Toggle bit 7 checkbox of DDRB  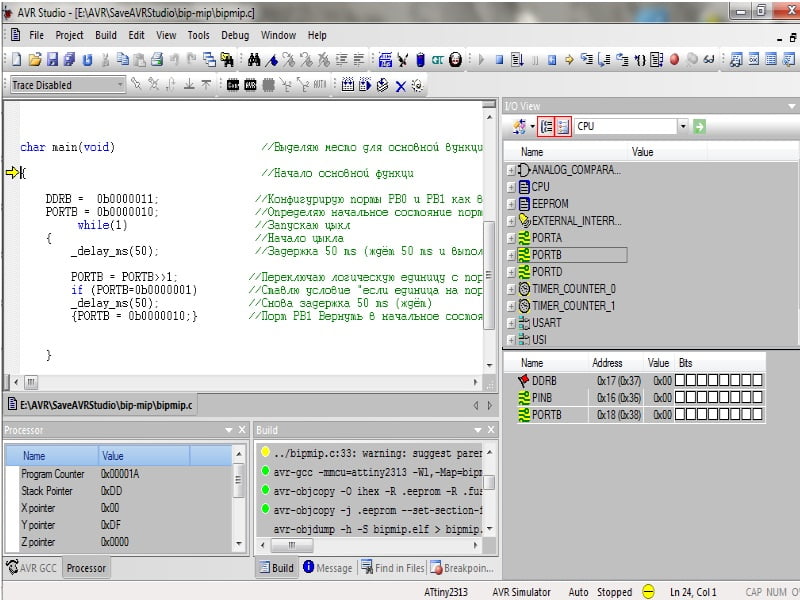(680, 380)
